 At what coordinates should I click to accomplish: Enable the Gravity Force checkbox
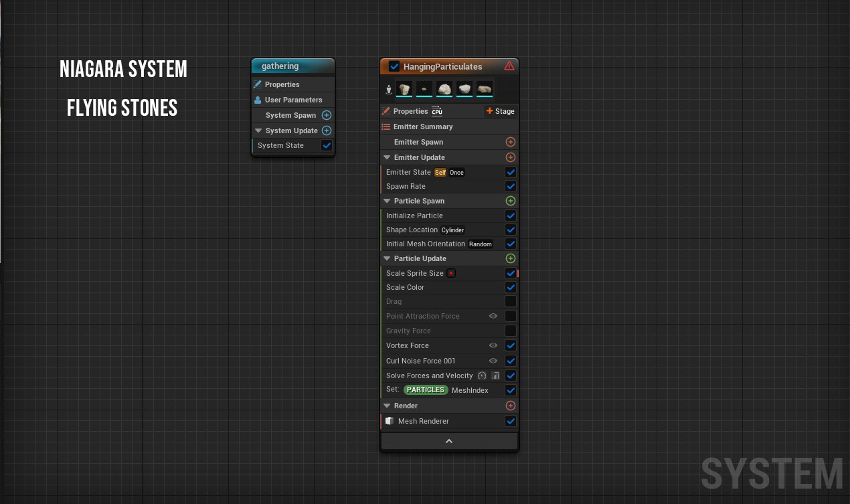(x=511, y=331)
